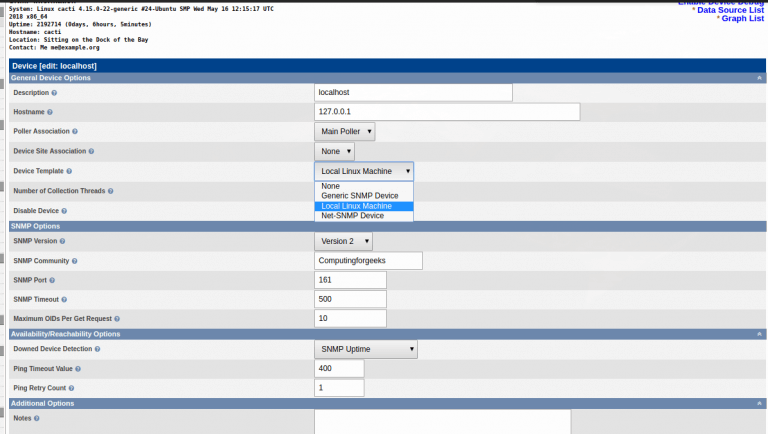Click the Device Site Association help icon
Image resolution: width=768 pixels, height=434 pixels.
pyautogui.click(x=93, y=151)
